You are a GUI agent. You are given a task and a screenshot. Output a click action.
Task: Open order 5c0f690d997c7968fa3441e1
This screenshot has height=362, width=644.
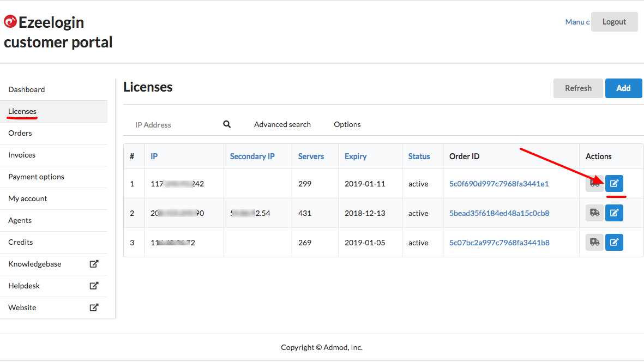pos(499,184)
